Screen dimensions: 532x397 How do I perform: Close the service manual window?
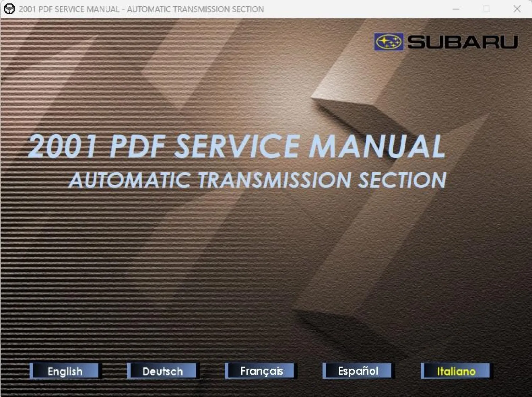pyautogui.click(x=517, y=9)
